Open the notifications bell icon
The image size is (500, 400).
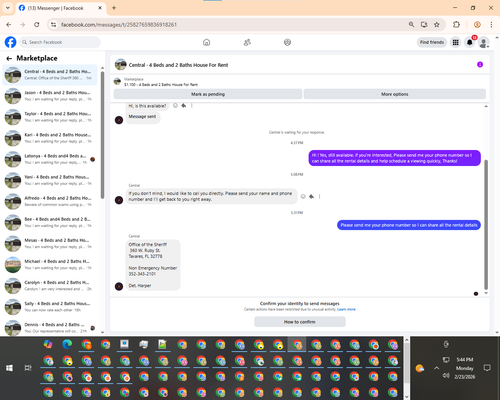pyautogui.click(x=470, y=42)
